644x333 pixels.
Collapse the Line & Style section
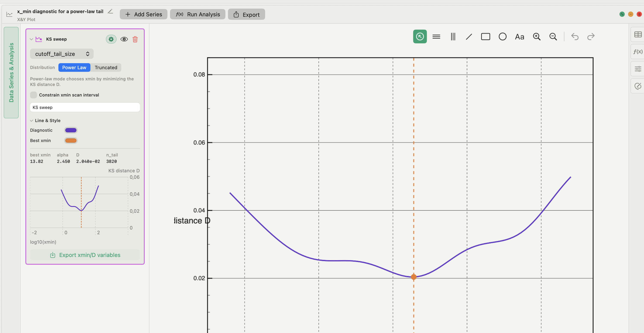pos(32,121)
